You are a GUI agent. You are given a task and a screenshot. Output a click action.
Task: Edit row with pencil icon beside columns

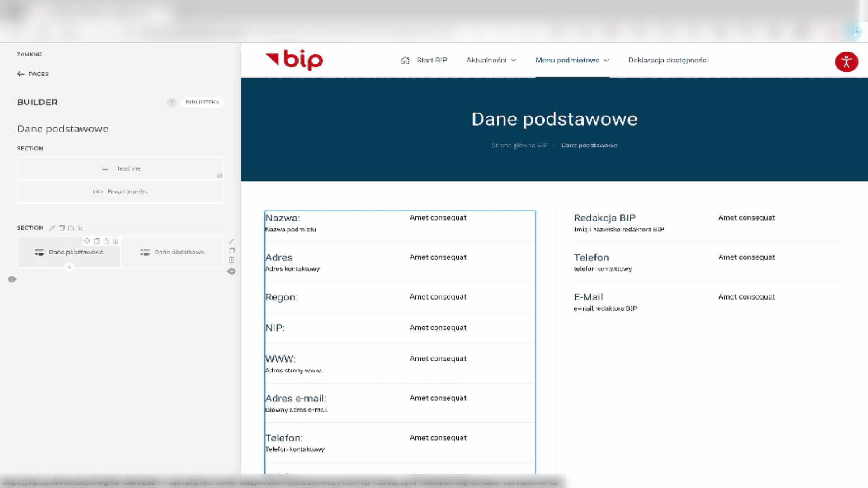231,241
